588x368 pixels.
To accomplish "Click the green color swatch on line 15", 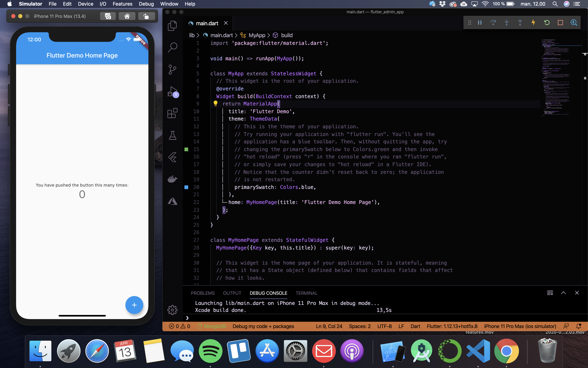I will [186, 149].
